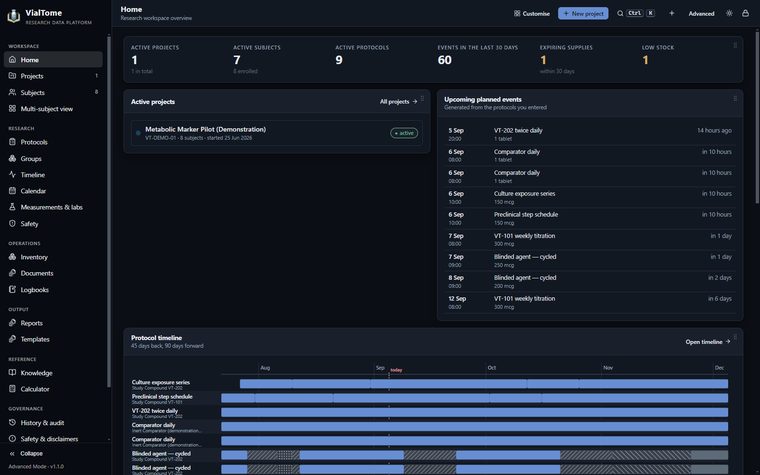Image resolution: width=760 pixels, height=475 pixels.
Task: Click the Active protocols count 9
Action: [x=339, y=60]
